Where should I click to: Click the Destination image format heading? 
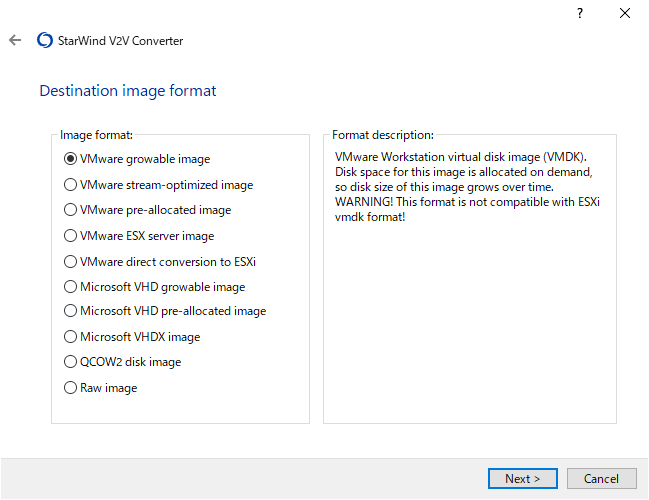click(x=128, y=91)
